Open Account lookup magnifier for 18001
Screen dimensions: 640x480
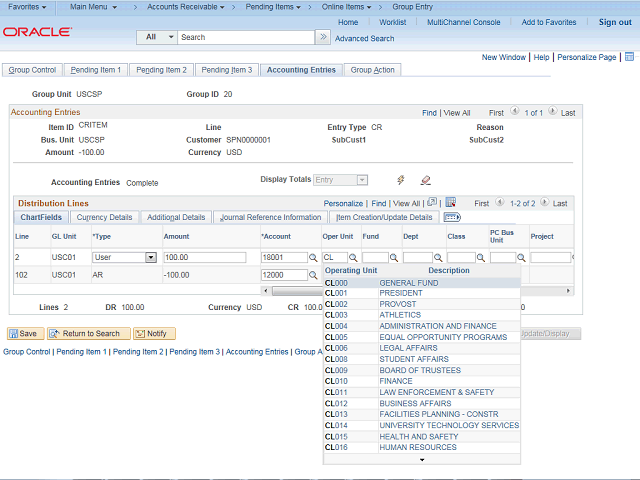[313, 258]
